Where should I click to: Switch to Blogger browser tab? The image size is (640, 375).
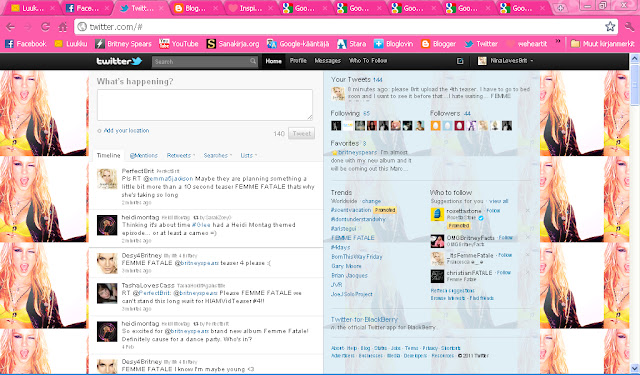coord(196,8)
